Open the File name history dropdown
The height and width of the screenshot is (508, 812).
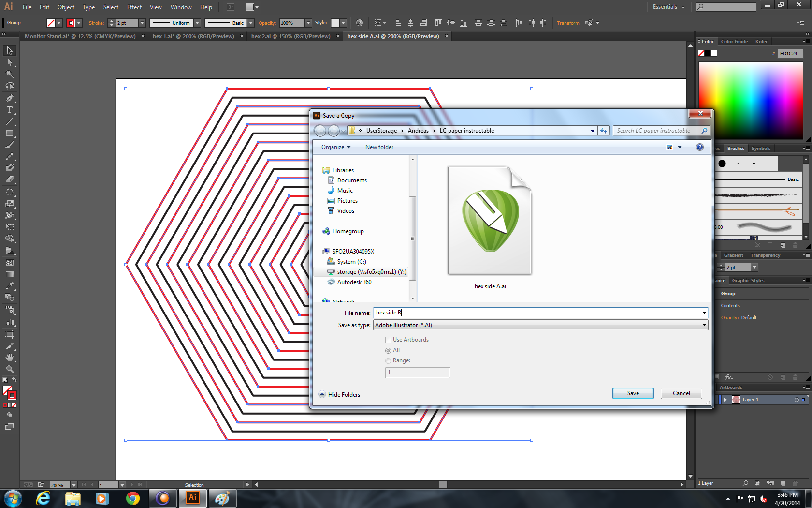click(704, 313)
